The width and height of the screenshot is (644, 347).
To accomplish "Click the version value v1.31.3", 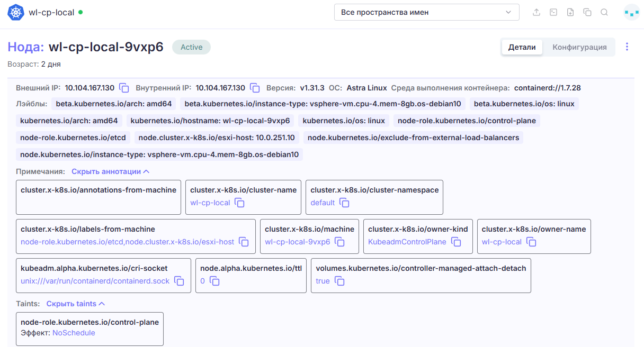I will click(312, 88).
